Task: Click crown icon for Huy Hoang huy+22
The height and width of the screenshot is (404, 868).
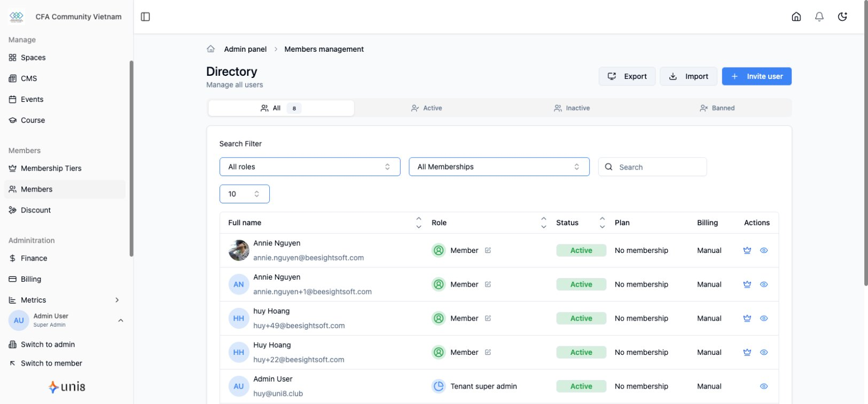Action: (747, 352)
